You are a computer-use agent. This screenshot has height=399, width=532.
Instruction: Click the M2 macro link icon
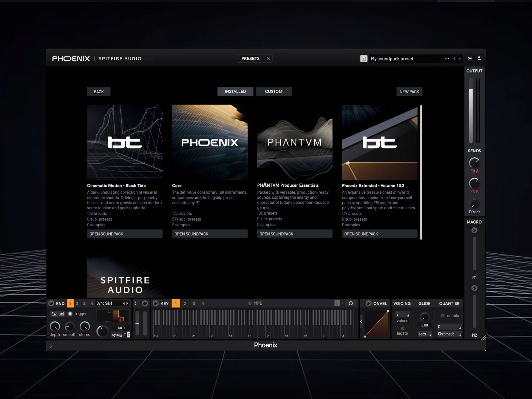click(474, 288)
